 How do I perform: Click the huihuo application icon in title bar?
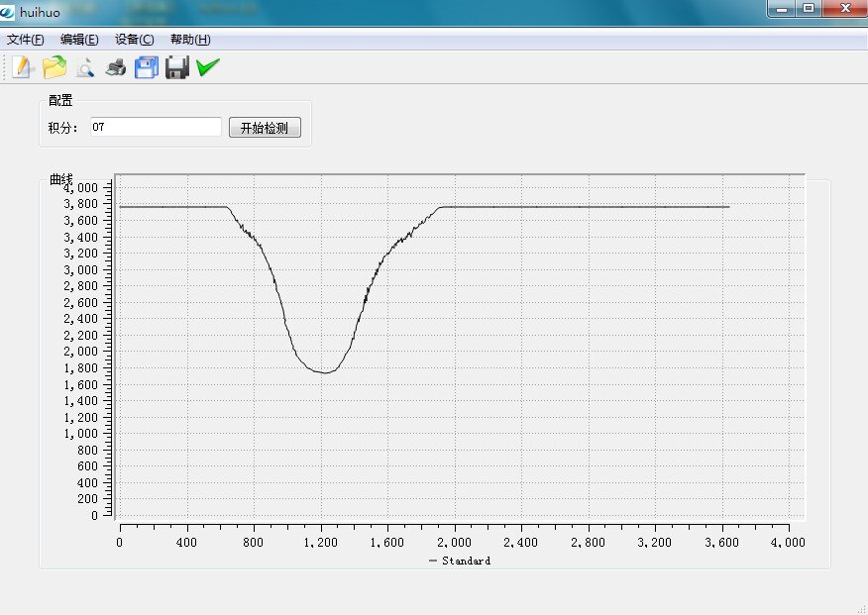[x=7, y=12]
